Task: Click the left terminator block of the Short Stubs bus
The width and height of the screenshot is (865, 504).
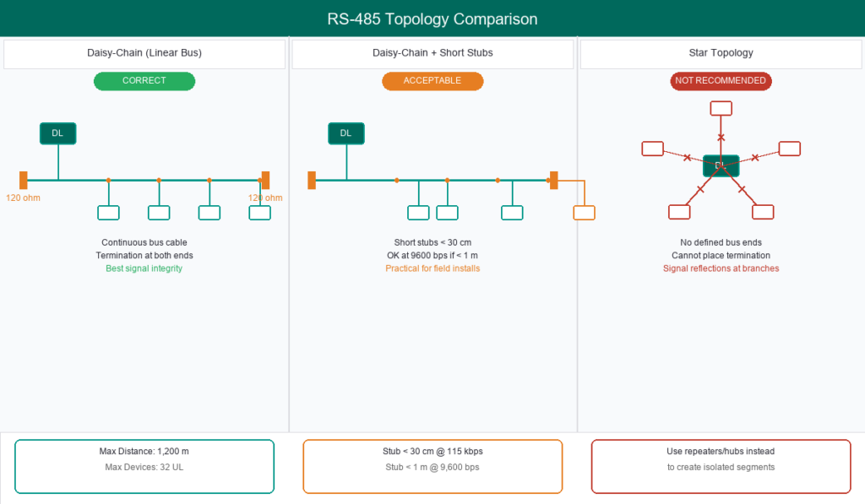Action: point(312,181)
